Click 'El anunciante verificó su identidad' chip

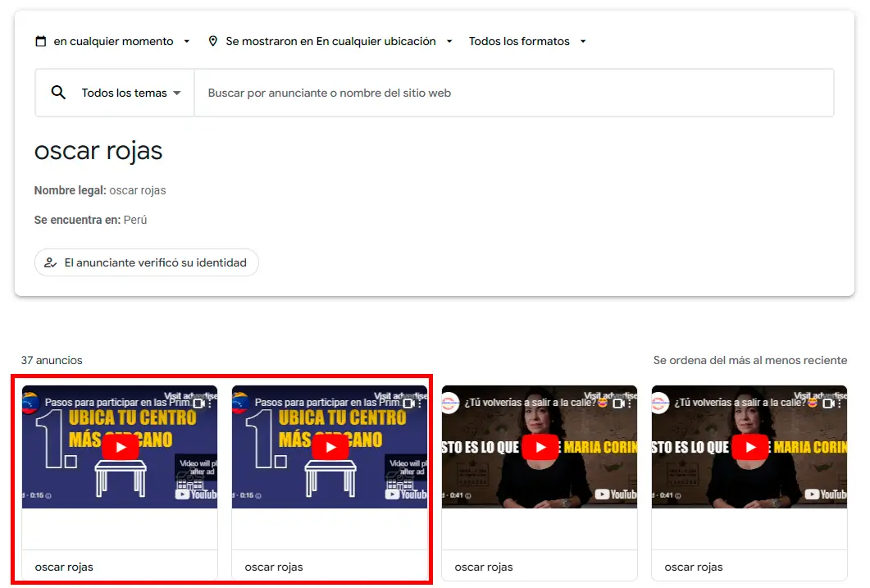point(147,263)
